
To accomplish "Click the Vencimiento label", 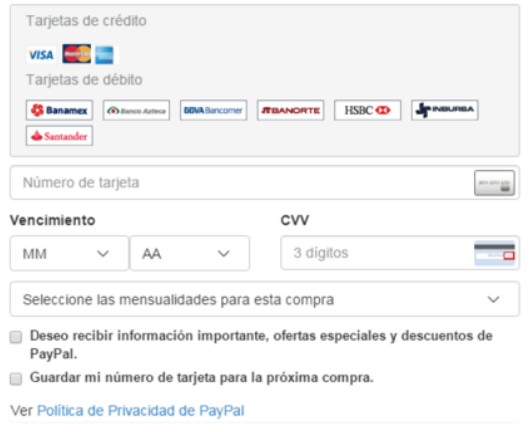I will point(53,220).
